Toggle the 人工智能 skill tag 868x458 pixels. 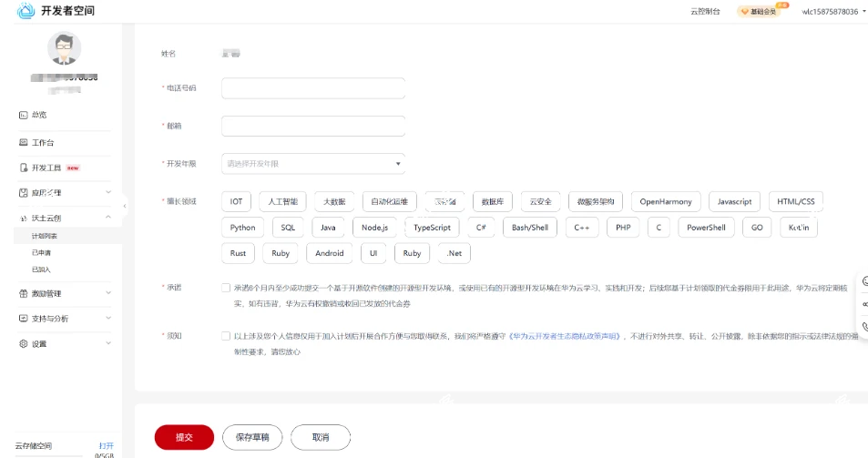(283, 201)
